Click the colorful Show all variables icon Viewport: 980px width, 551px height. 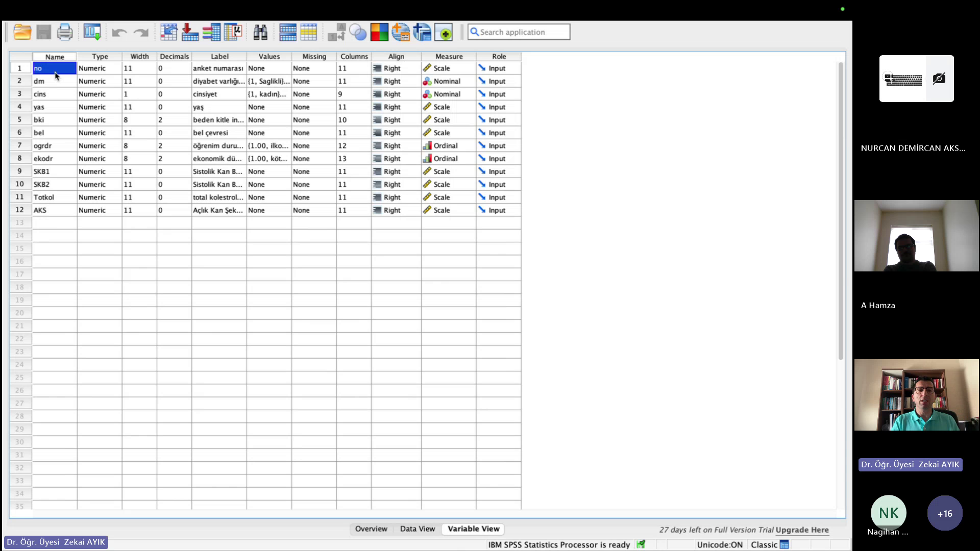[379, 32]
